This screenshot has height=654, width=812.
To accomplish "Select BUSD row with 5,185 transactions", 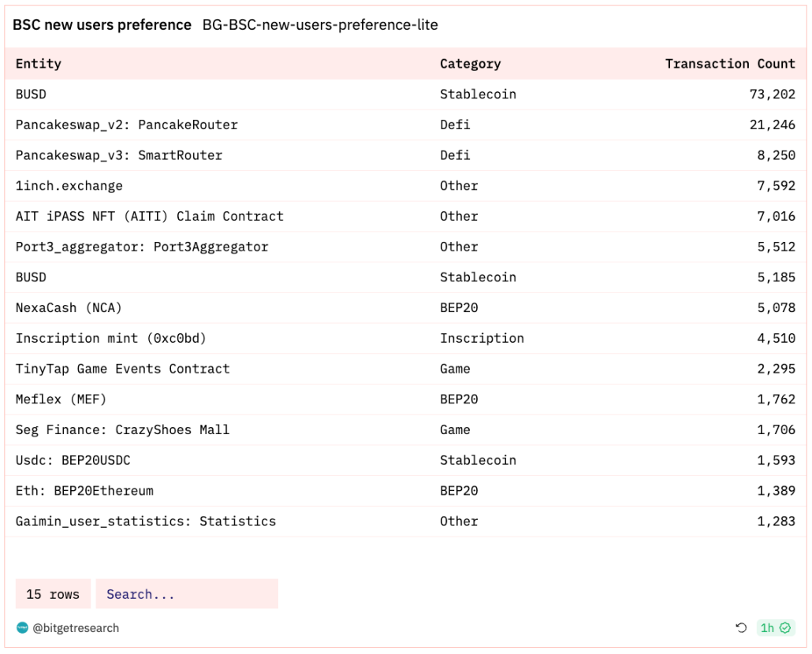I will (x=405, y=277).
